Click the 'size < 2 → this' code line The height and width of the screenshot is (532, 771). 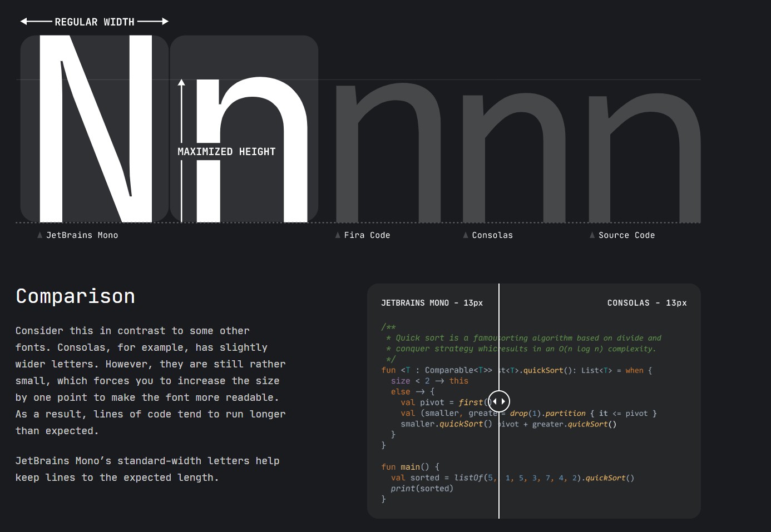pyautogui.click(x=429, y=381)
